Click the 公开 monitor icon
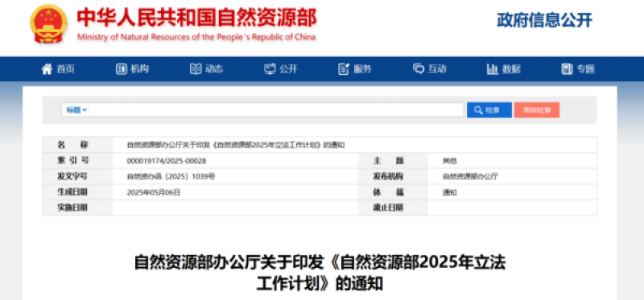 270,69
